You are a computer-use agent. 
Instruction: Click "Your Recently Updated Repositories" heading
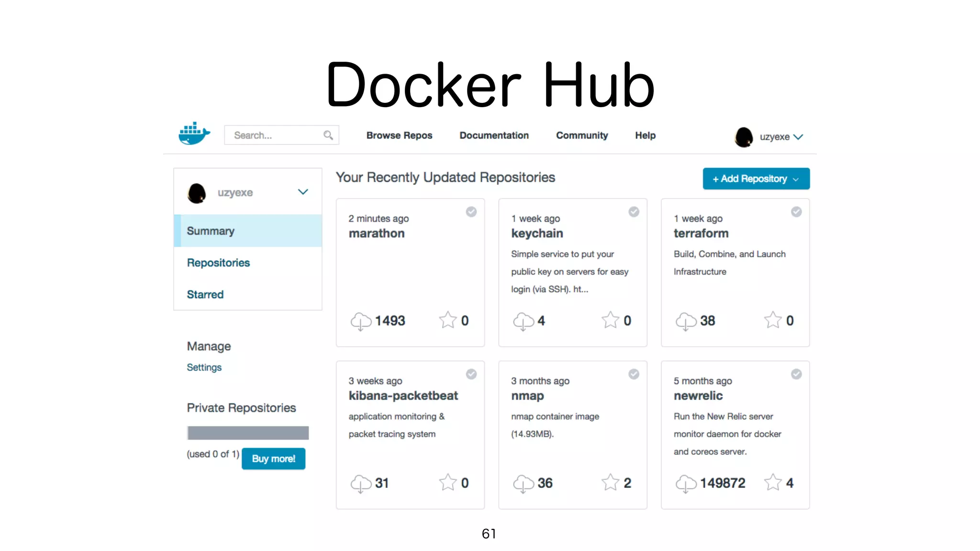click(x=445, y=177)
